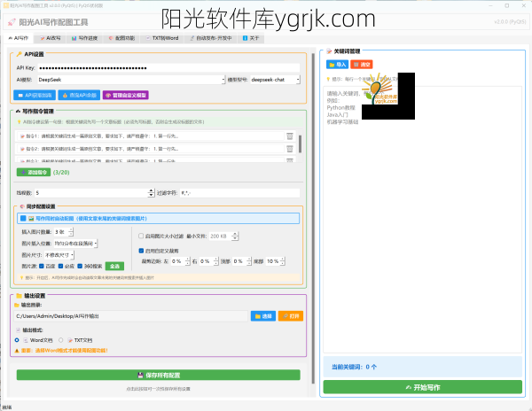Click the left panel vertical scrollbar
The image size is (532, 411).
pos(313,221)
